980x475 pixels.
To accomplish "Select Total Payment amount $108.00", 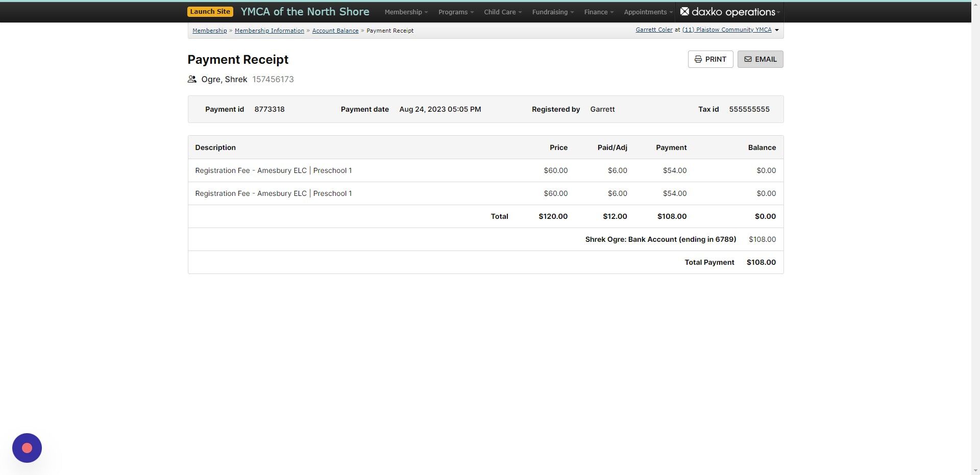I will [761, 262].
